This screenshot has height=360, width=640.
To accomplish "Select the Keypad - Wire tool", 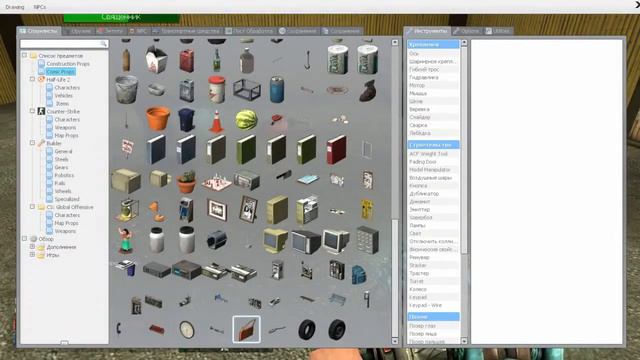I will pos(433,305).
